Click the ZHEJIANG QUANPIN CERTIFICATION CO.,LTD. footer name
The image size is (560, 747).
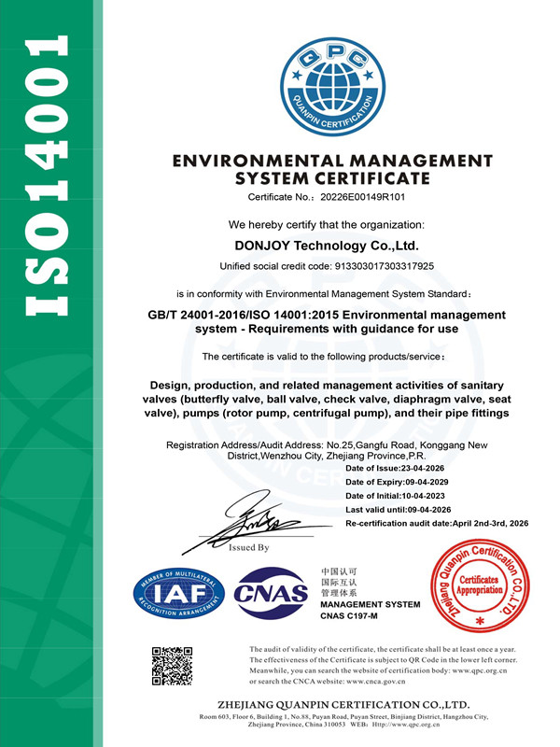(343, 705)
